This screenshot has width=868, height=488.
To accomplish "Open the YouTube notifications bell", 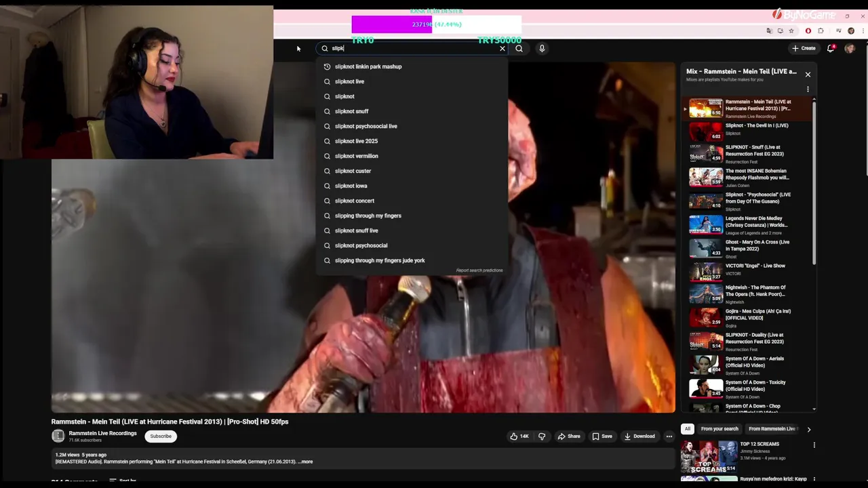I will click(831, 48).
